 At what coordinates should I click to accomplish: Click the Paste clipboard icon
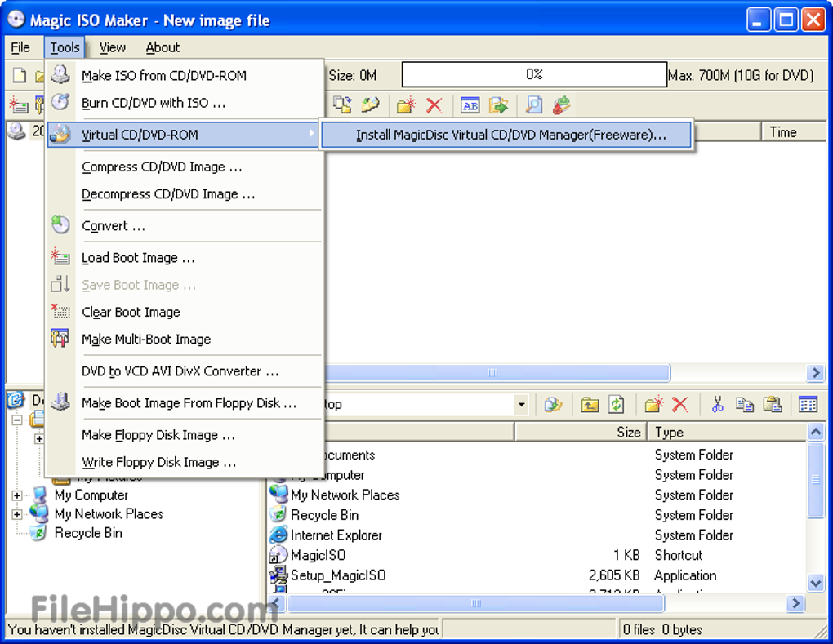pos(772,405)
